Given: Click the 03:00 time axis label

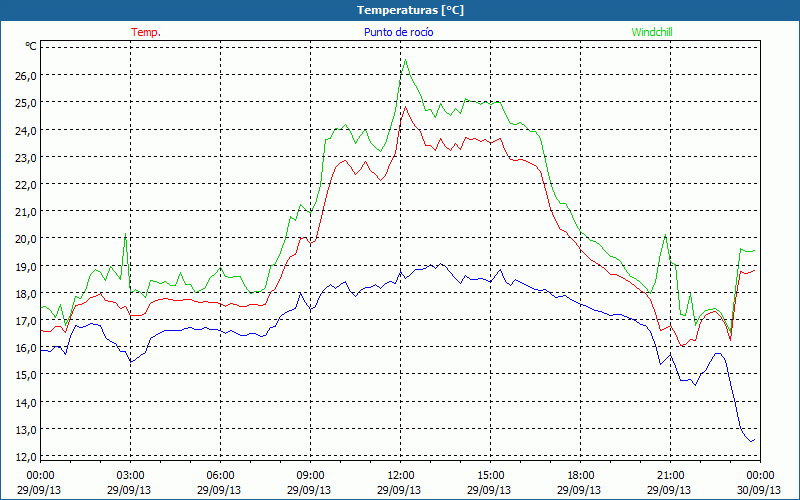Looking at the screenshot, I should tap(130, 476).
